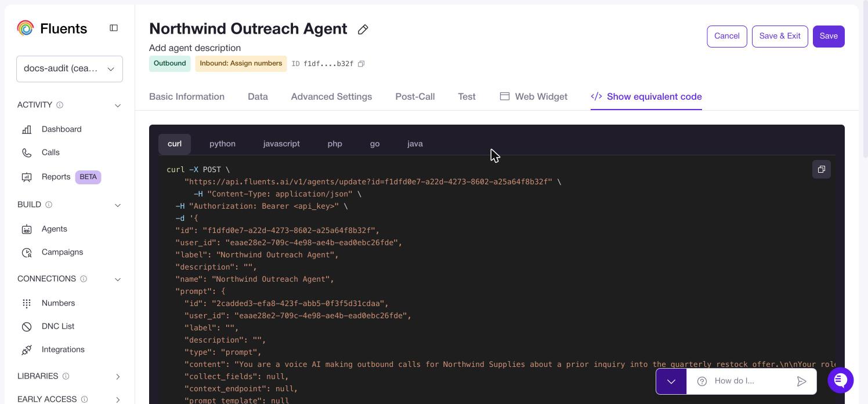Select the curl code tab

pyautogui.click(x=175, y=144)
